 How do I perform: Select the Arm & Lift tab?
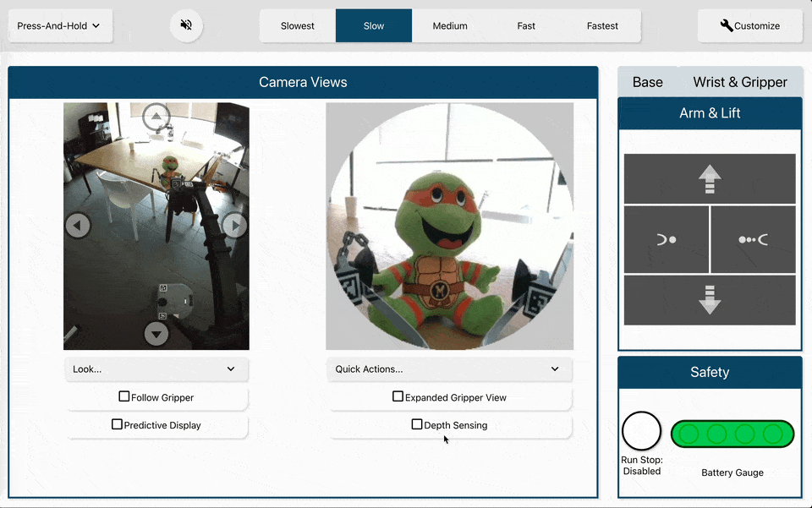coord(710,113)
